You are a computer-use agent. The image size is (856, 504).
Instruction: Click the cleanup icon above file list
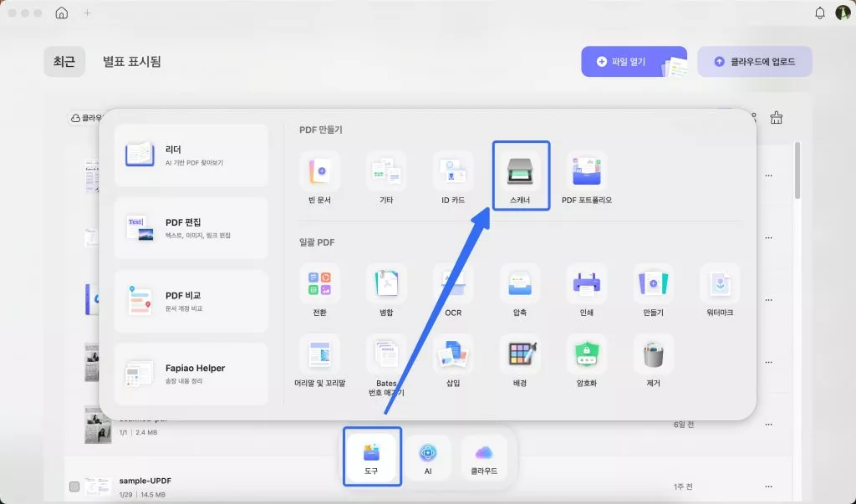[x=777, y=117]
